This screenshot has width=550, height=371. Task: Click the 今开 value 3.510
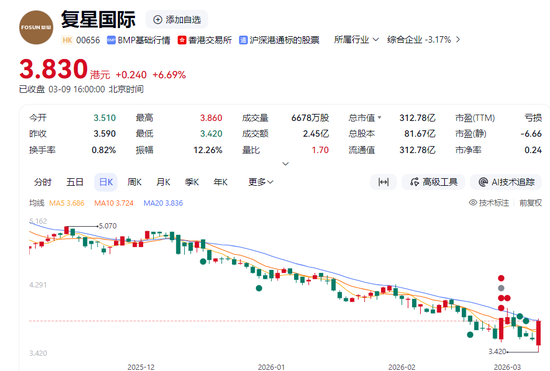point(105,118)
